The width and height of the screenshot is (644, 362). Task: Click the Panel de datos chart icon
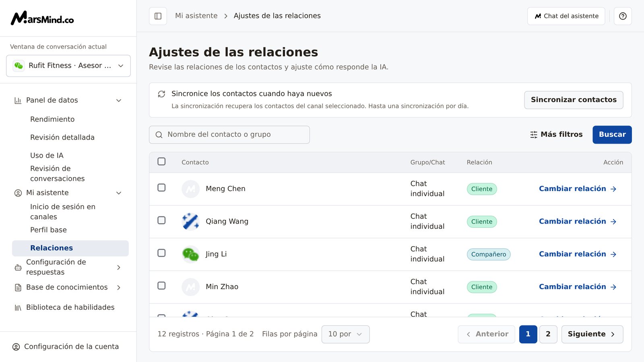(x=18, y=101)
